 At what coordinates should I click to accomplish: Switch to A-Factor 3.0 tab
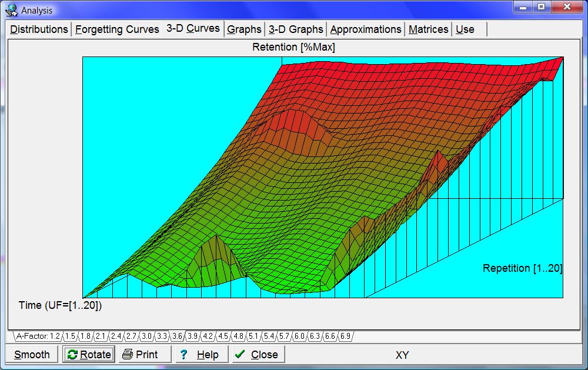146,336
